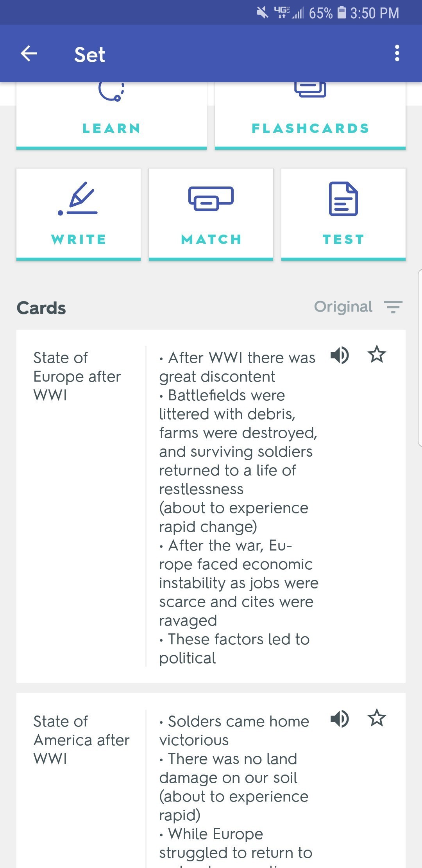Tap the Write pencil icon
422x868 pixels.
[78, 199]
